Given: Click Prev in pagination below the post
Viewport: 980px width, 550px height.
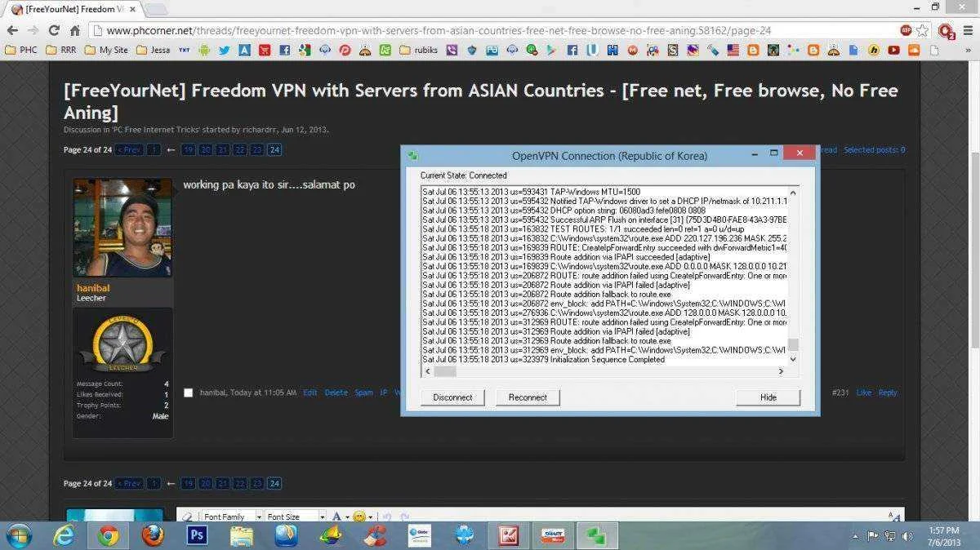Looking at the screenshot, I should click(129, 483).
